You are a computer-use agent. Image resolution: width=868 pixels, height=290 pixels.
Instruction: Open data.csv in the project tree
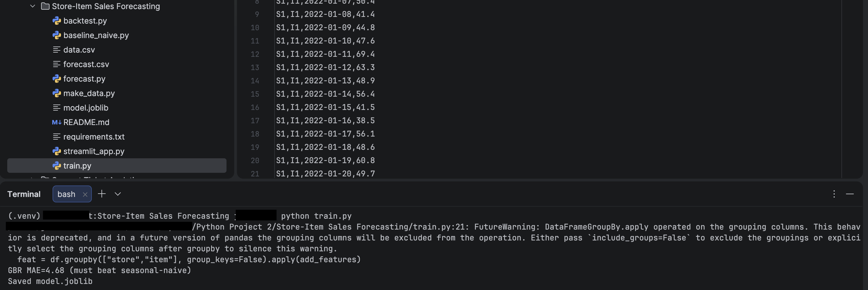pos(79,50)
